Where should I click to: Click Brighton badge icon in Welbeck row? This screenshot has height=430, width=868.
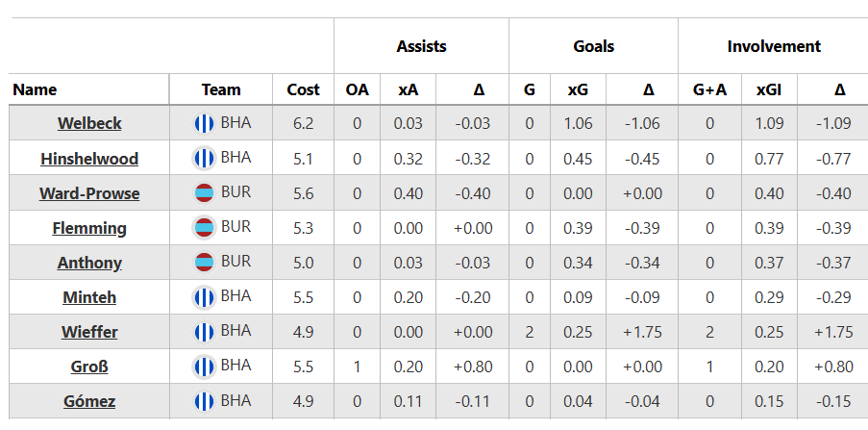[x=204, y=123]
